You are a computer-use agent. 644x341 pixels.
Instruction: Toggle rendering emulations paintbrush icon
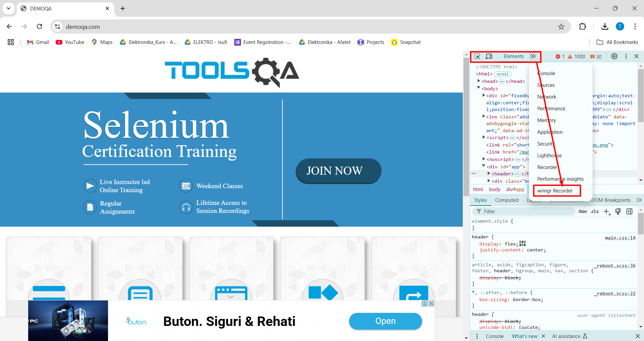tap(618, 212)
